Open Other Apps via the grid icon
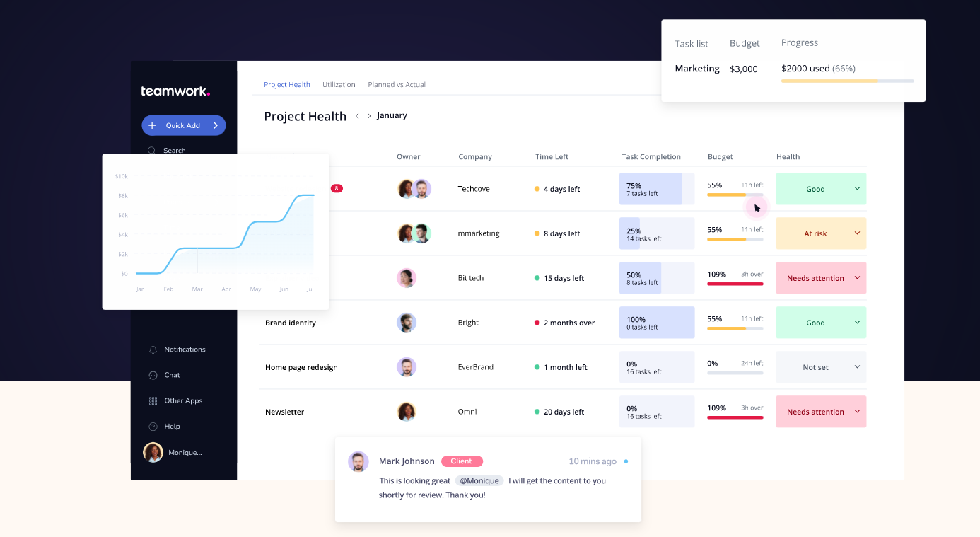This screenshot has height=537, width=980. tap(153, 401)
